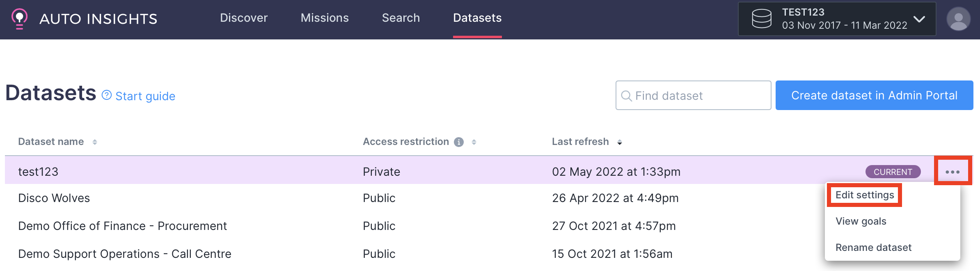Image resolution: width=980 pixels, height=271 pixels.
Task: Sort by Dataset name arrows
Action: coord(95,142)
